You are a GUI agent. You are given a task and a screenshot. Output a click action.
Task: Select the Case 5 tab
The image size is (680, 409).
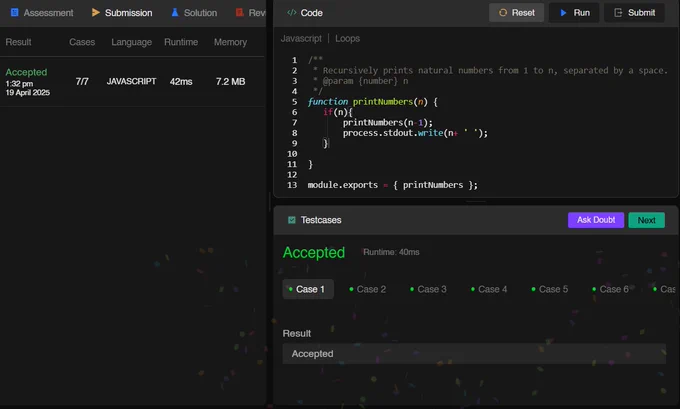tap(549, 289)
